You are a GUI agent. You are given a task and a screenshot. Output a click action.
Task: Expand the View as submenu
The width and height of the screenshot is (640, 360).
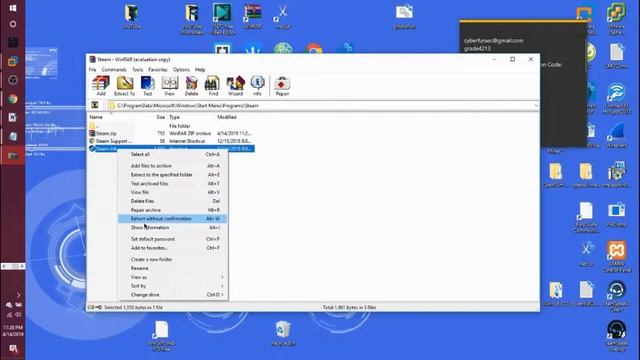coord(173,277)
